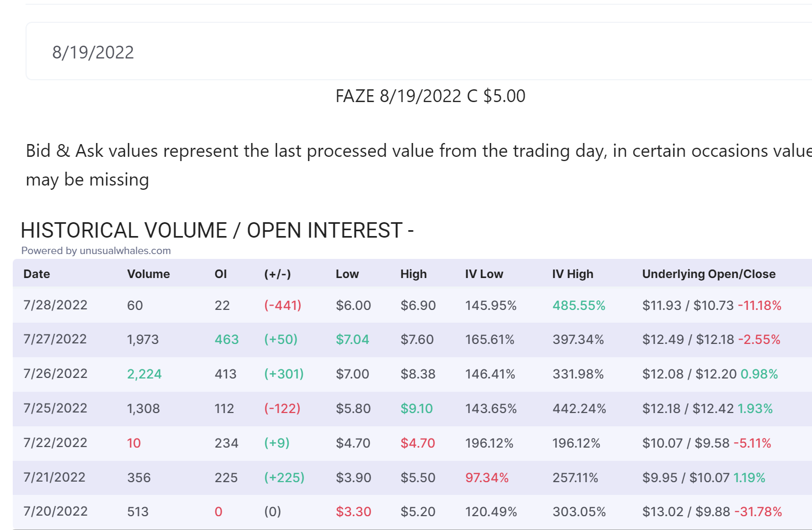Select the 7/27/2022 row date
This screenshot has height=530, width=812.
(x=55, y=339)
